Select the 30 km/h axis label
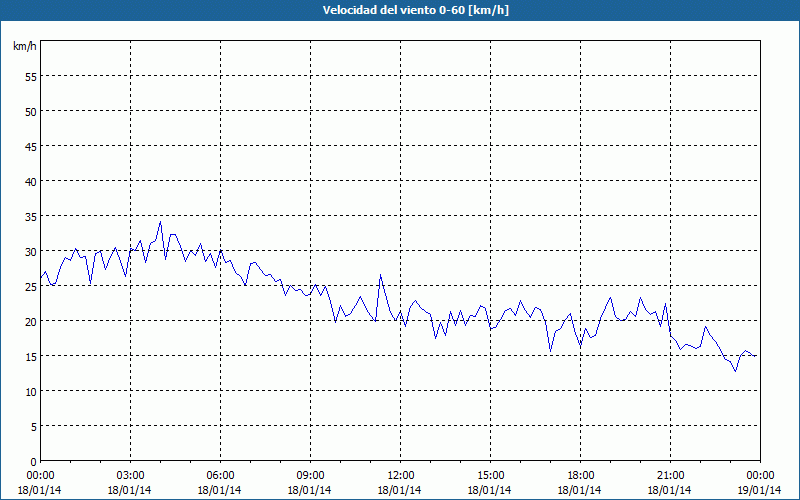 point(31,251)
